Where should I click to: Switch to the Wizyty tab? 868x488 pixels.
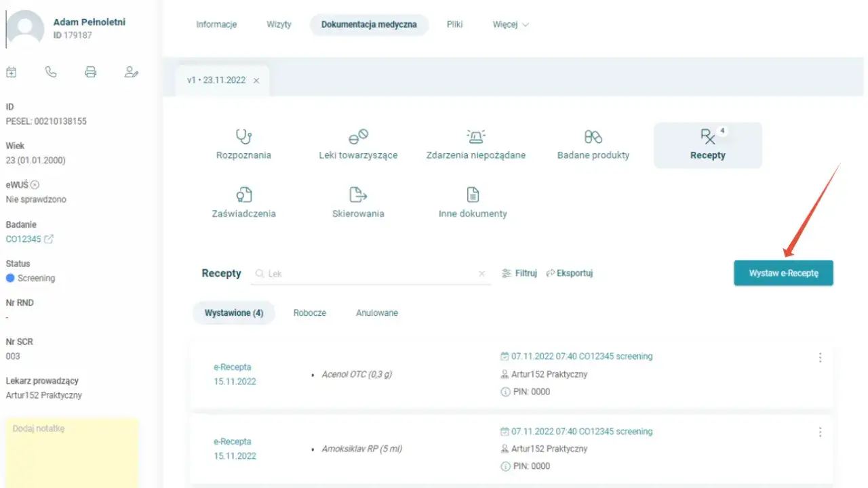(279, 24)
